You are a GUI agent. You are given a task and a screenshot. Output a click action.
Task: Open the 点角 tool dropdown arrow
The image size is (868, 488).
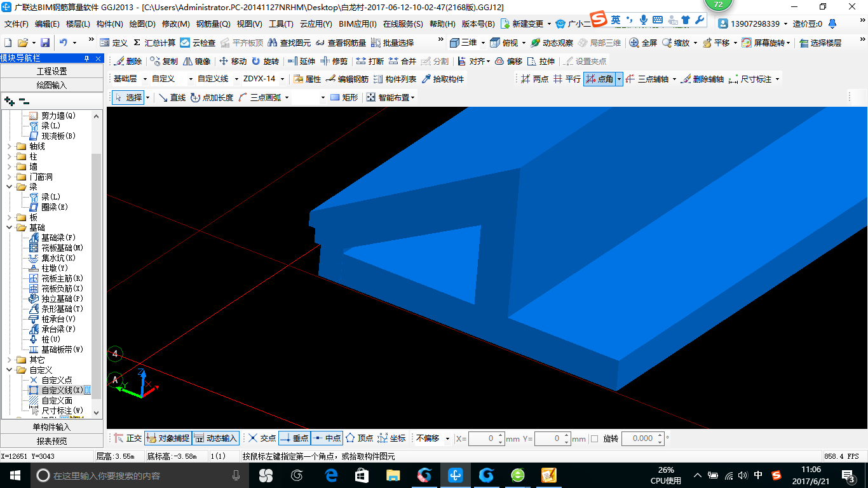pyautogui.click(x=619, y=79)
